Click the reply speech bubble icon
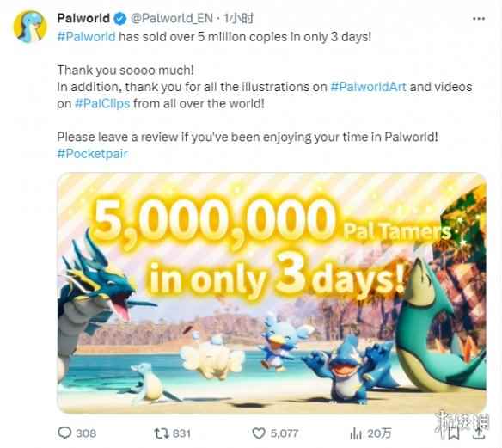The width and height of the screenshot is (502, 448). (64, 433)
